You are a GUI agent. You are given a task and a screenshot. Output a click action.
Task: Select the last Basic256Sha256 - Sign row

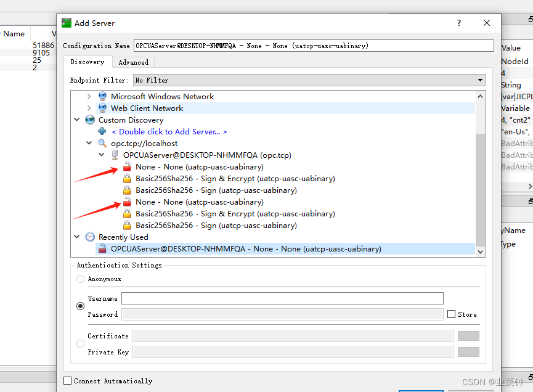tap(216, 225)
